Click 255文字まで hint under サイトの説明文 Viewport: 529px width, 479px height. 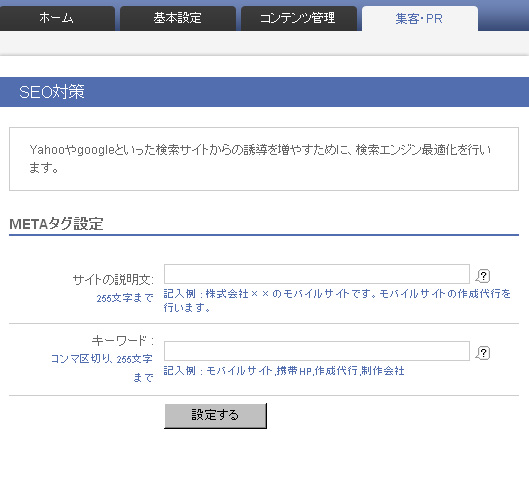click(125, 298)
